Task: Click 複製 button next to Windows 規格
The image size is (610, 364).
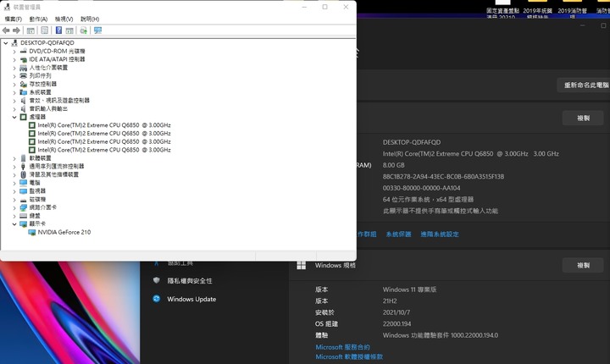Action: click(x=583, y=265)
